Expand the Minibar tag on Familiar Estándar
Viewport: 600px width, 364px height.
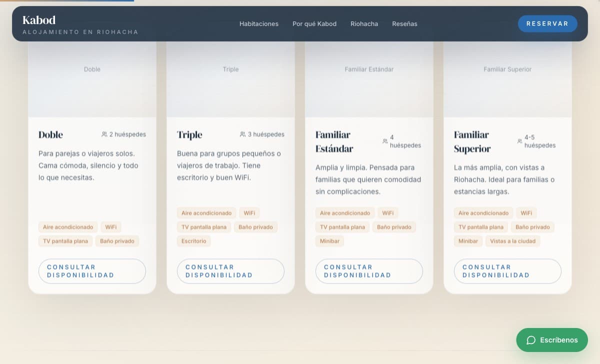pos(329,241)
